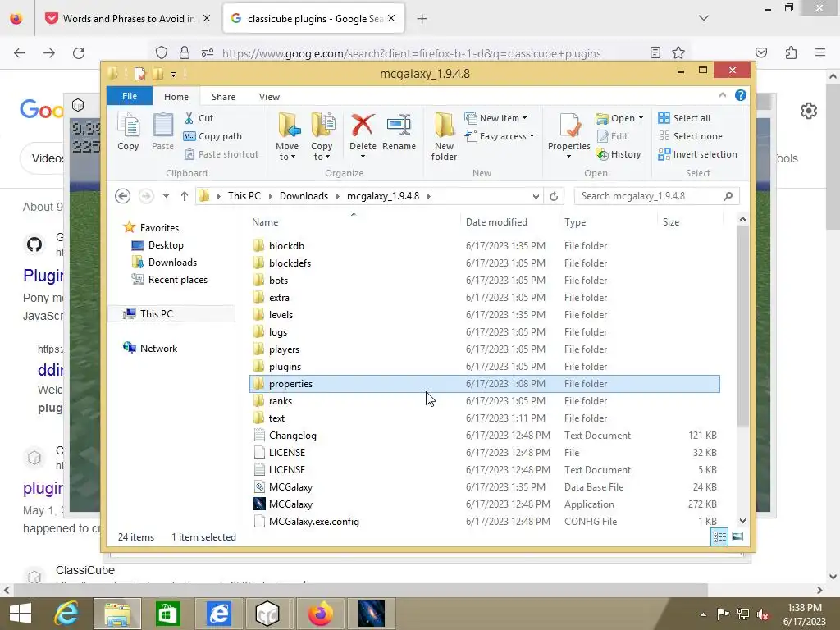Click Downloads in the breadcrumb path

tap(304, 196)
